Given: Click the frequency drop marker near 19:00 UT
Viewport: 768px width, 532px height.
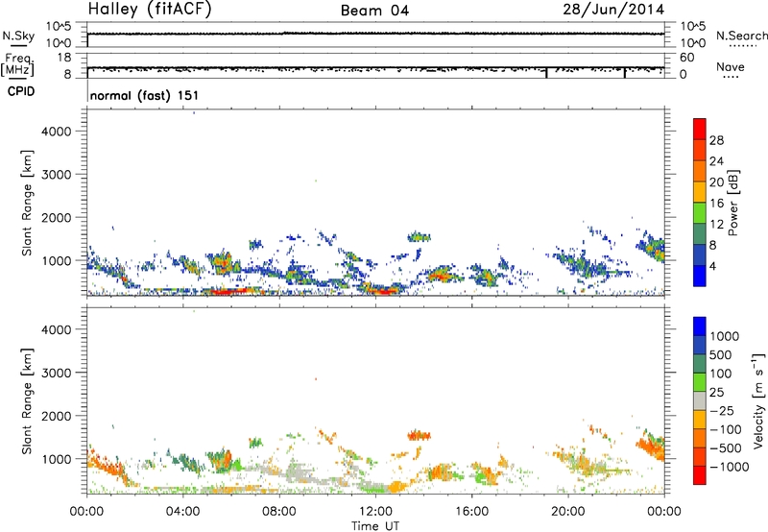Looking at the screenshot, I should point(546,72).
